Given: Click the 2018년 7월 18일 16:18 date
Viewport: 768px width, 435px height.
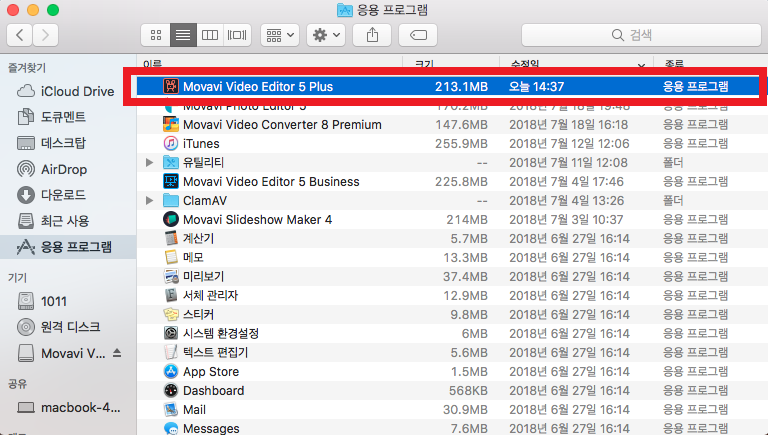Looking at the screenshot, I should coord(569,124).
